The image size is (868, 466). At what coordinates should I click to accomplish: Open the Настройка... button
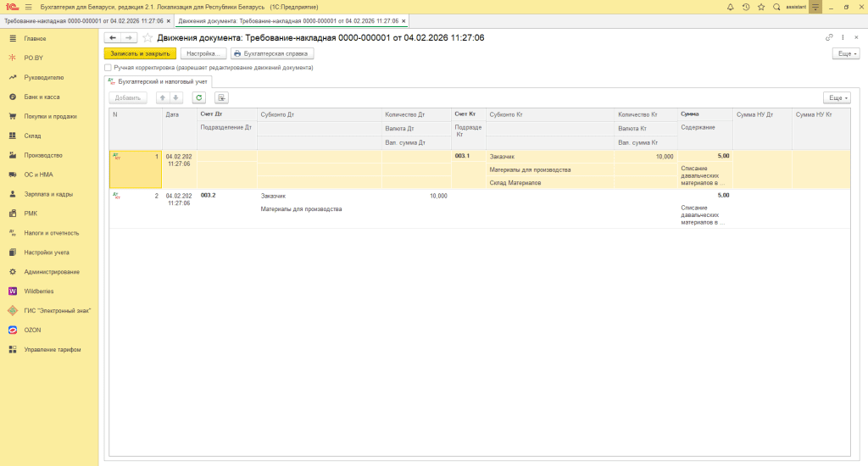pos(203,53)
